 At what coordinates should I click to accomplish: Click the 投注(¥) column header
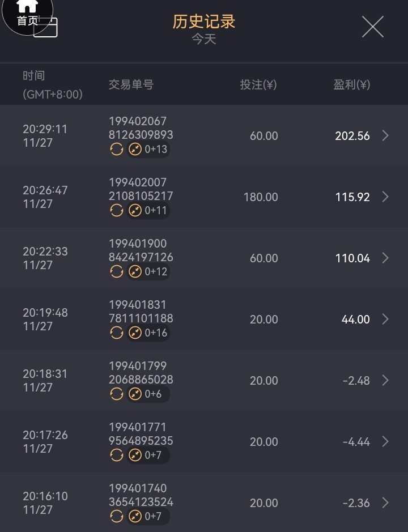pyautogui.click(x=258, y=85)
